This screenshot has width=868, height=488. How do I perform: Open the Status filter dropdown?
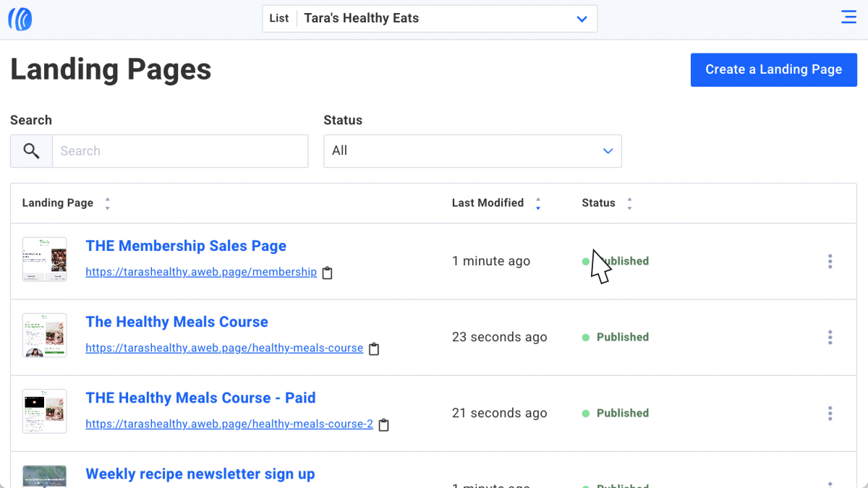click(x=472, y=150)
